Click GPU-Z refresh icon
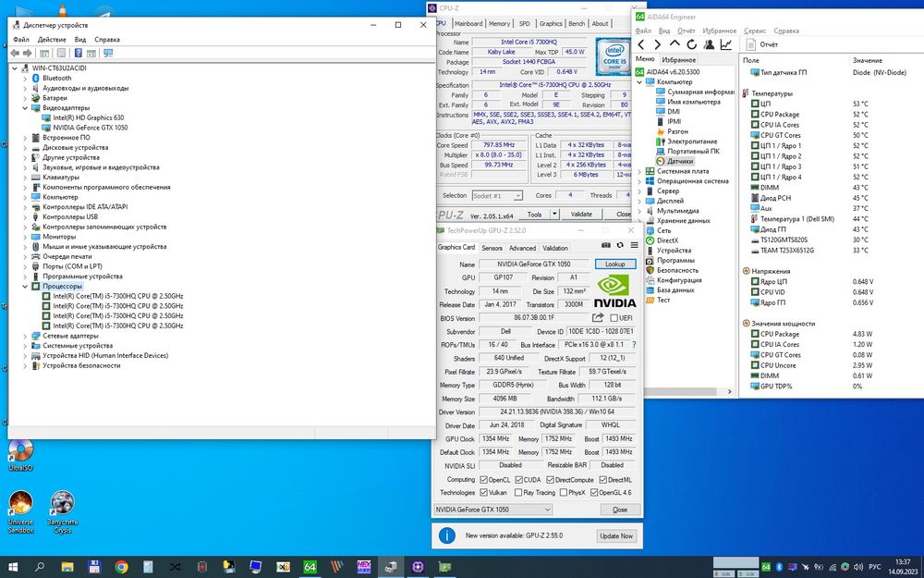Viewport: 924px width, 578px height. coord(620,245)
